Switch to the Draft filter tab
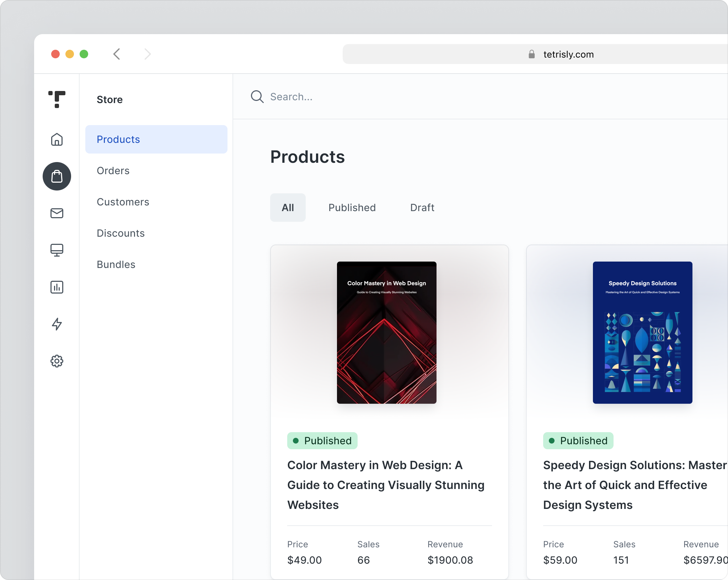 click(x=422, y=208)
